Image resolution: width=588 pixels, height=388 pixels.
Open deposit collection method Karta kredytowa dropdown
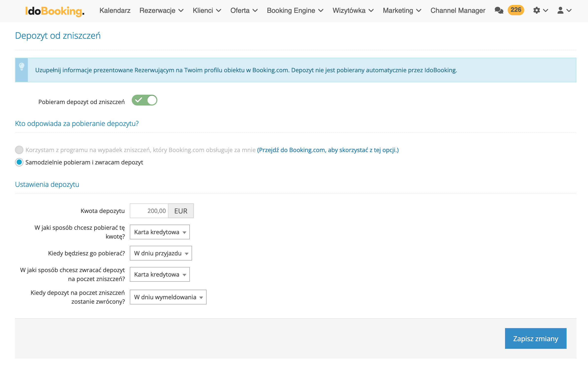pyautogui.click(x=160, y=232)
